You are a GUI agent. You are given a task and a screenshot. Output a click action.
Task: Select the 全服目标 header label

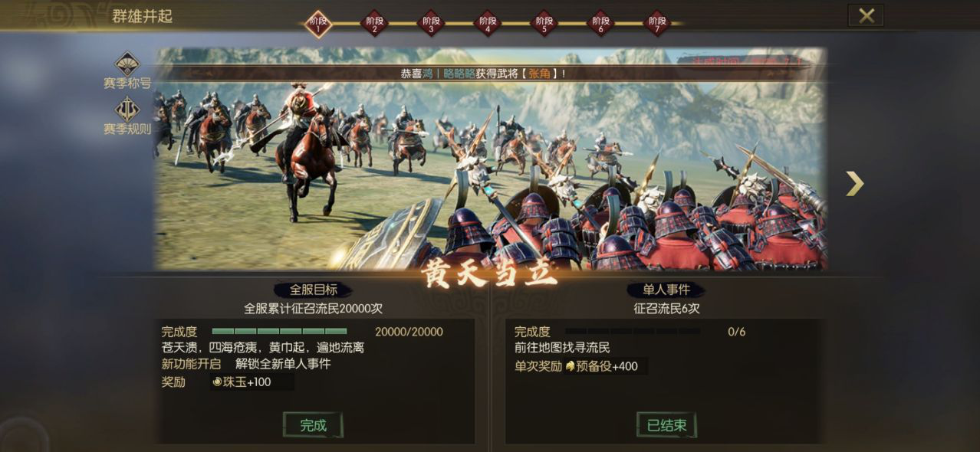coord(313,290)
